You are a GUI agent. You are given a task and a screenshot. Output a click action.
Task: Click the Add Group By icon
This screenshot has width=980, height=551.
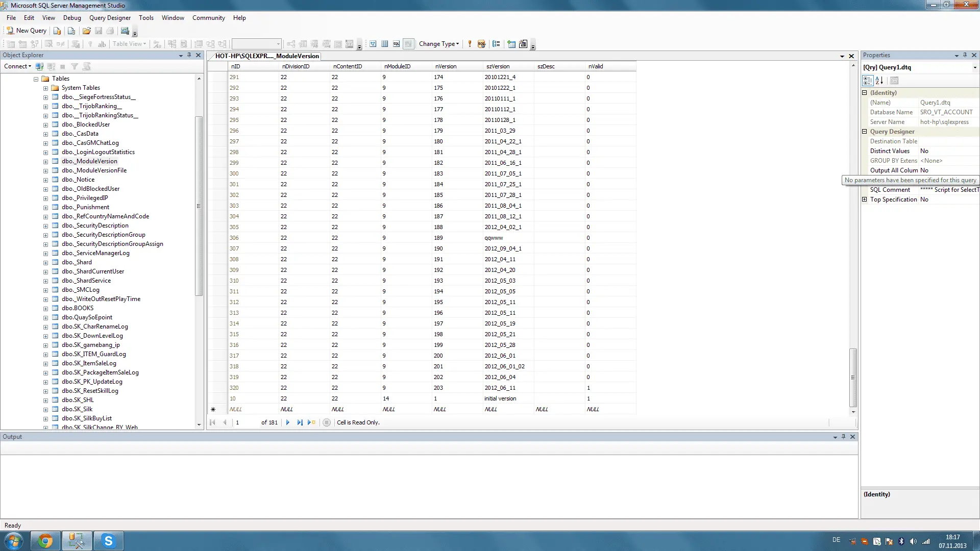(496, 44)
